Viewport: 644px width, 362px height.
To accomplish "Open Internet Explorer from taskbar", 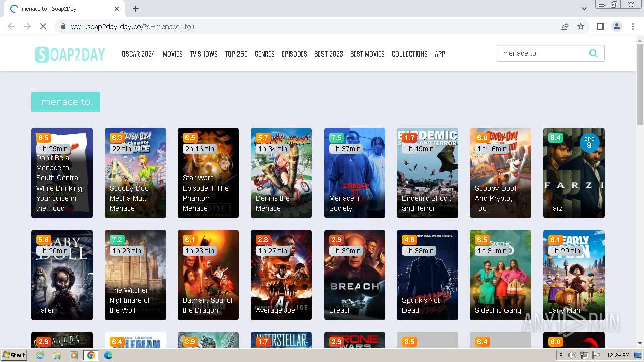I will pos(40,355).
